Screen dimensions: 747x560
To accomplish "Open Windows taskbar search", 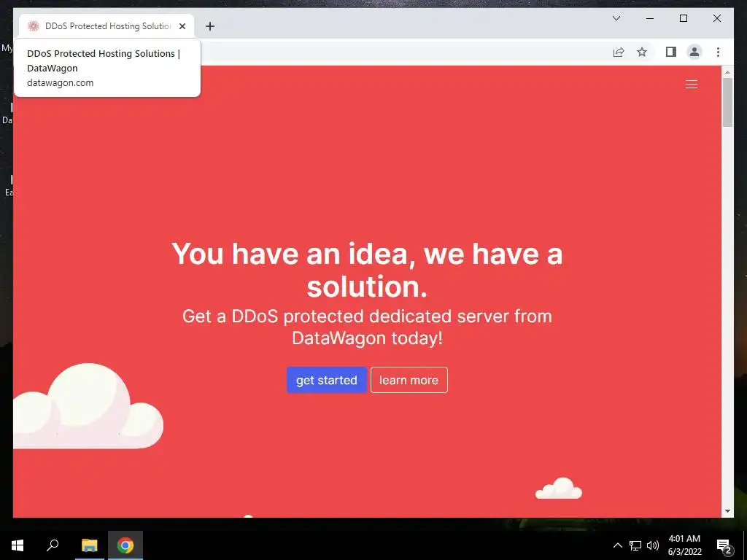I will click(x=53, y=545).
